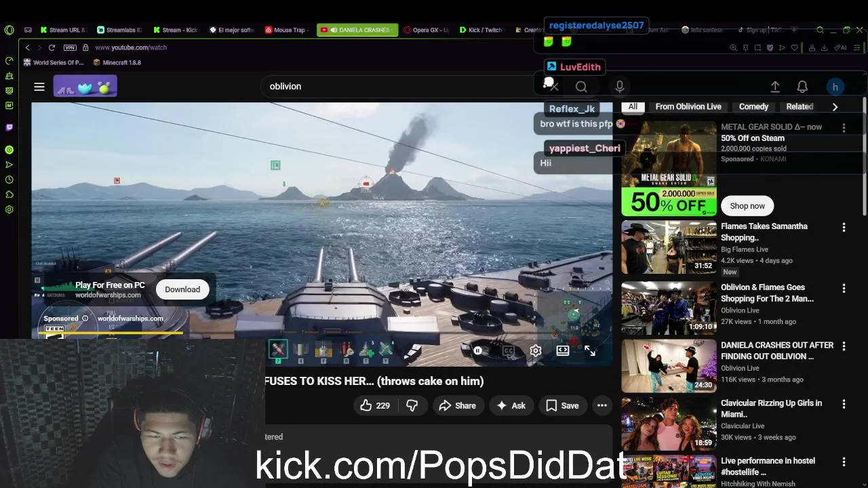
Task: Switch to the Opera GX browser tab
Action: pyautogui.click(x=427, y=30)
